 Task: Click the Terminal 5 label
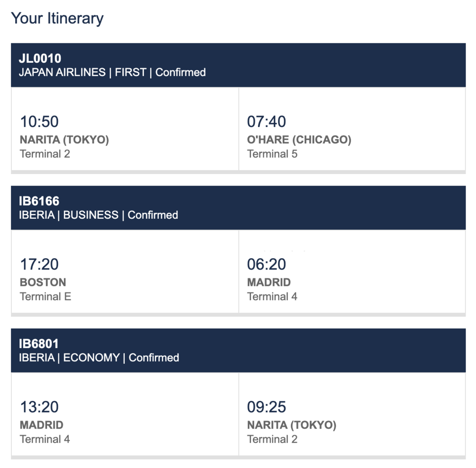click(x=272, y=154)
